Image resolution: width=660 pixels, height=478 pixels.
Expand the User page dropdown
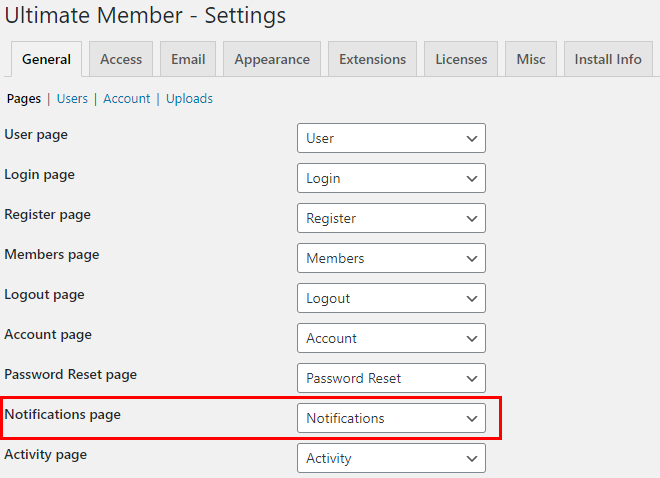pyautogui.click(x=391, y=138)
